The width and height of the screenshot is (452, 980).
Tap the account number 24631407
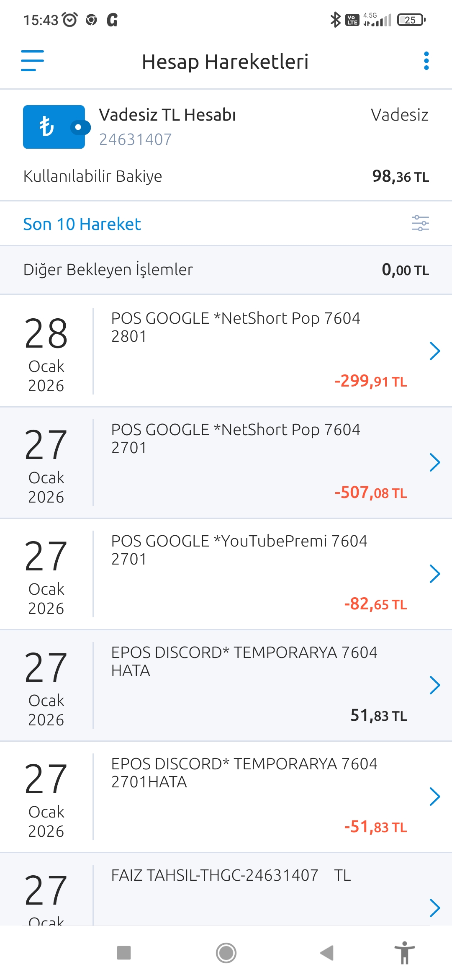click(x=135, y=139)
